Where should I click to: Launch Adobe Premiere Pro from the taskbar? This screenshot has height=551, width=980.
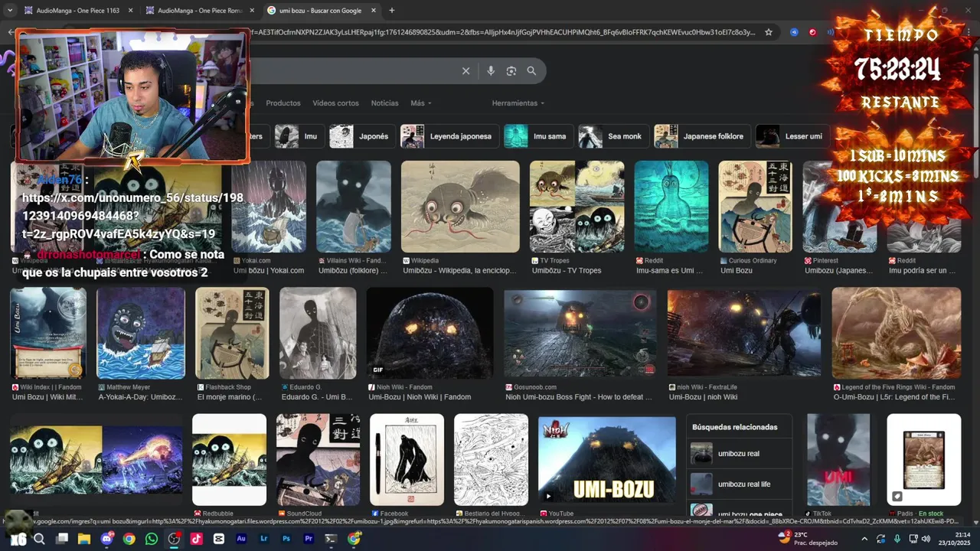coord(309,539)
